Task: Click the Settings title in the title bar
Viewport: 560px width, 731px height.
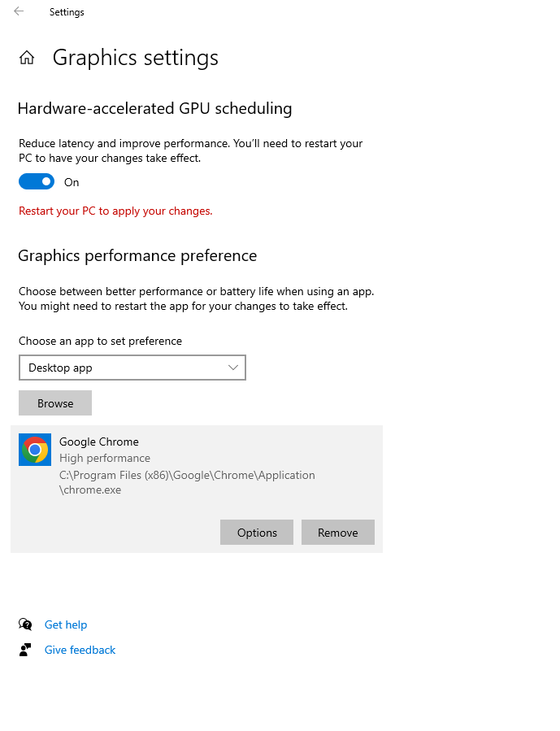Action: click(67, 11)
